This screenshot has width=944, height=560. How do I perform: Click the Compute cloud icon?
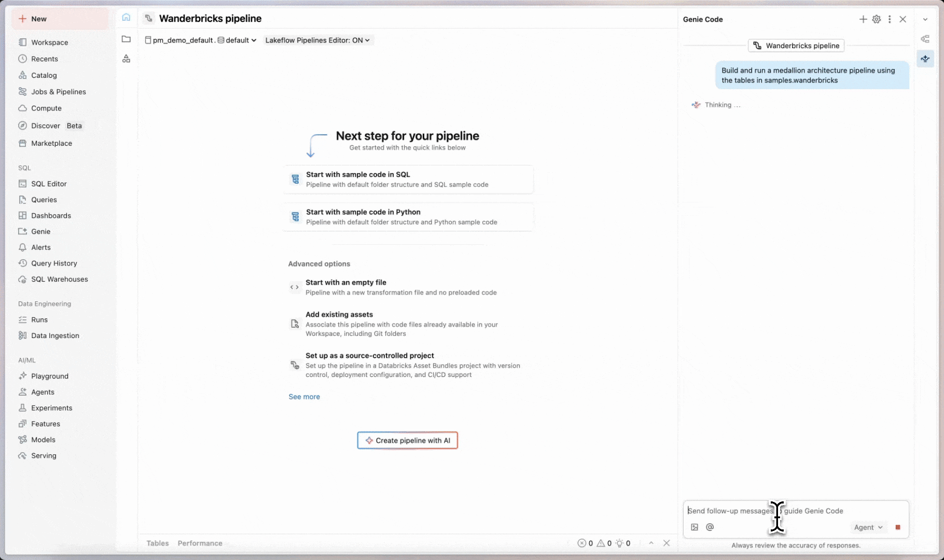22,108
